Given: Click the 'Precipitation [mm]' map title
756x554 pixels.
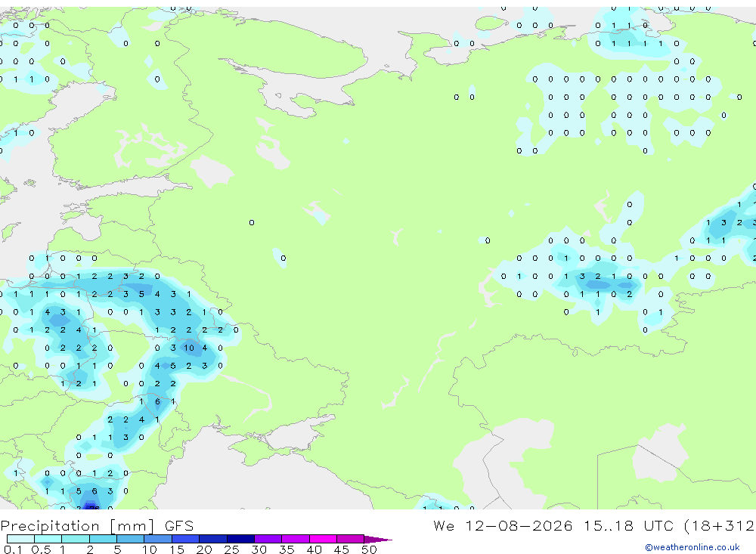Looking at the screenshot, I should coord(78,525).
